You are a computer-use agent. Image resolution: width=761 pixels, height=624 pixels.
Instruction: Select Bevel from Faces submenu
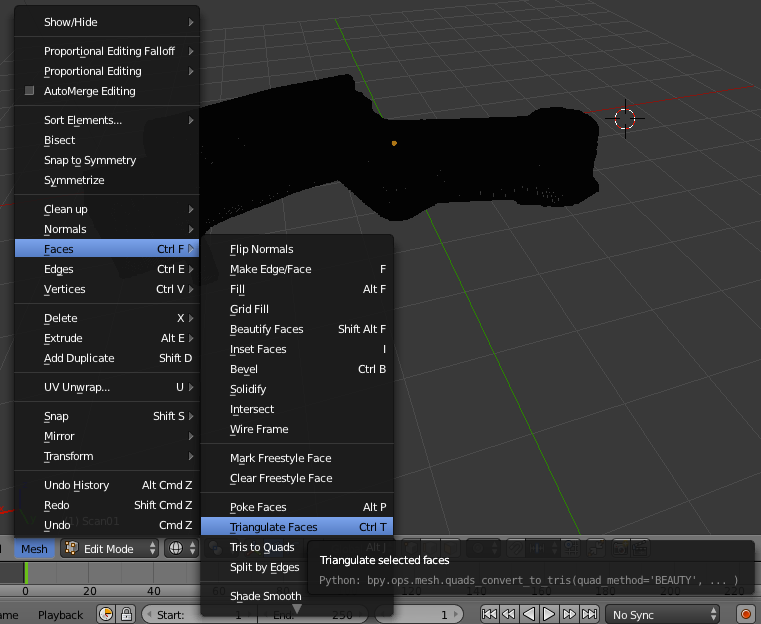(297, 369)
